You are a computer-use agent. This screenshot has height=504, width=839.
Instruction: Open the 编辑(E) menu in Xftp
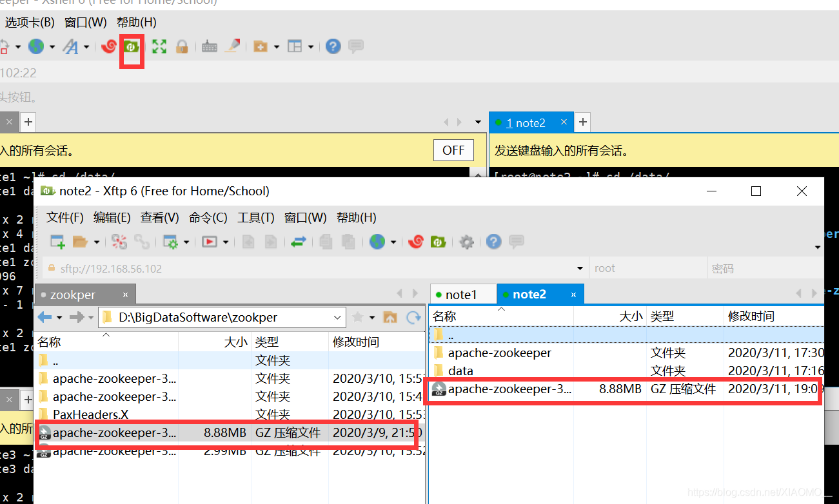click(112, 217)
